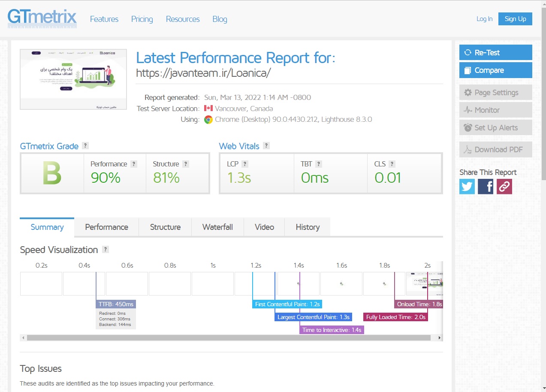Image resolution: width=546 pixels, height=392 pixels.
Task: Click the Canada flag icon
Action: pyautogui.click(x=208, y=109)
